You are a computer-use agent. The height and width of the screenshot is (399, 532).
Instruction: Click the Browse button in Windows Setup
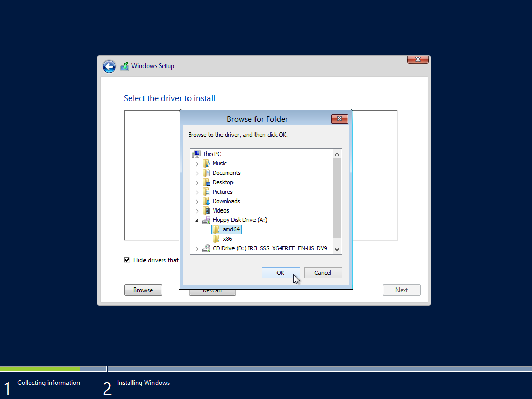[x=143, y=290]
